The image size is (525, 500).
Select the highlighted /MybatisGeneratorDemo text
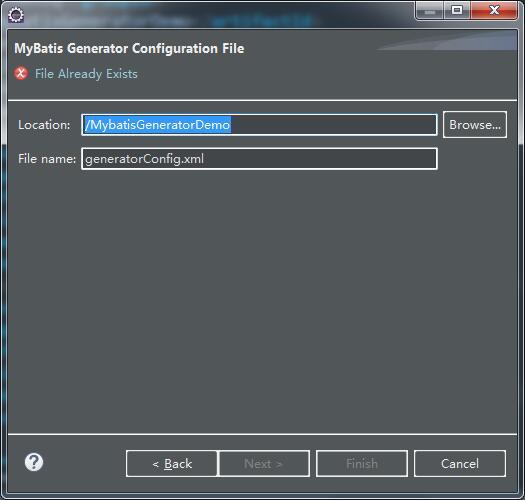tap(157, 125)
